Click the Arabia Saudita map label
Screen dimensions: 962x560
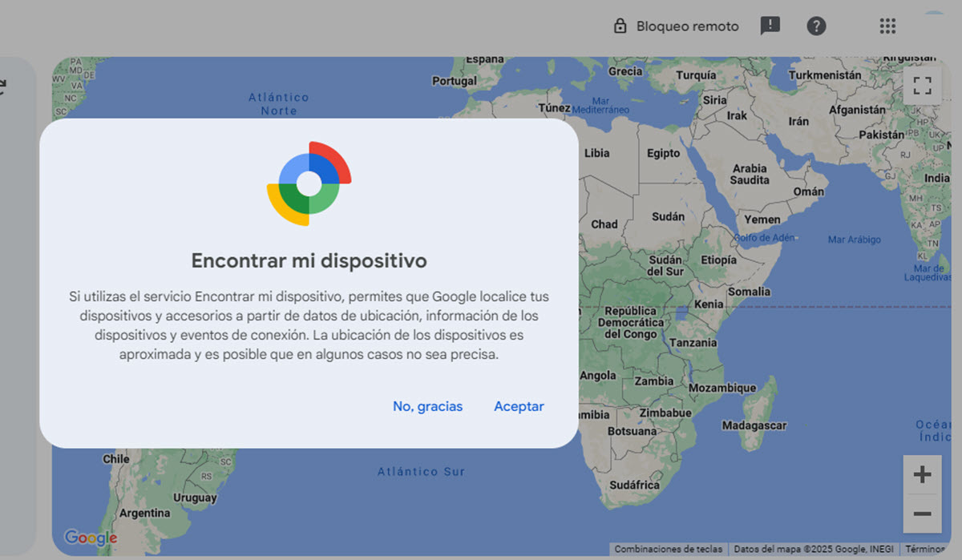(x=750, y=174)
